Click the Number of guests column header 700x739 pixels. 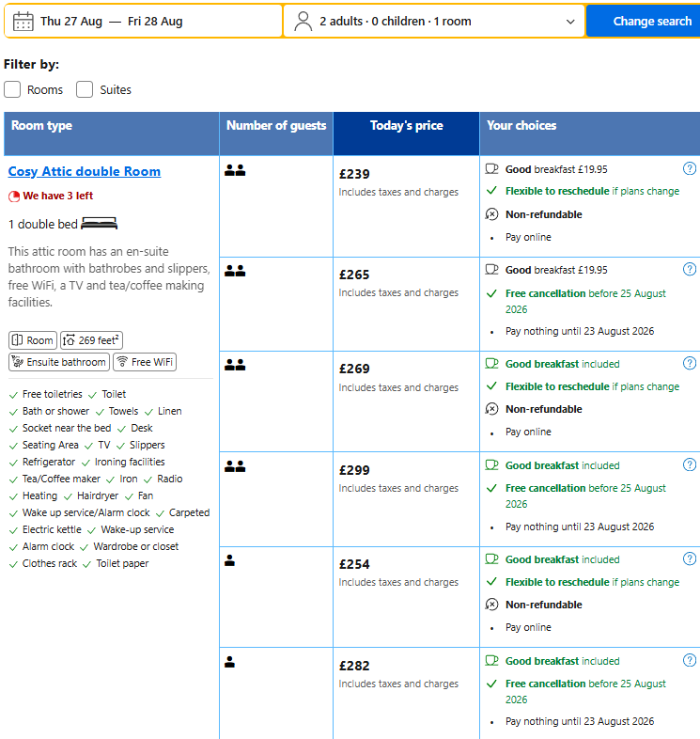[x=276, y=134]
